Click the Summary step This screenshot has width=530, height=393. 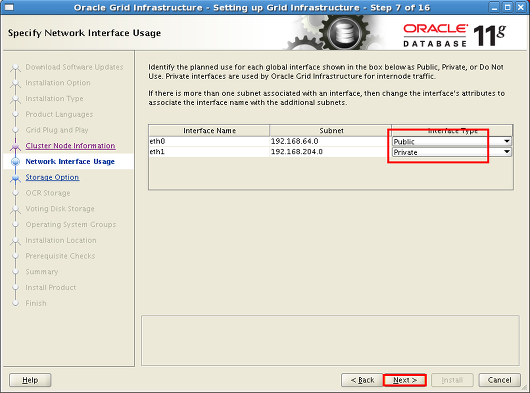[x=42, y=272]
